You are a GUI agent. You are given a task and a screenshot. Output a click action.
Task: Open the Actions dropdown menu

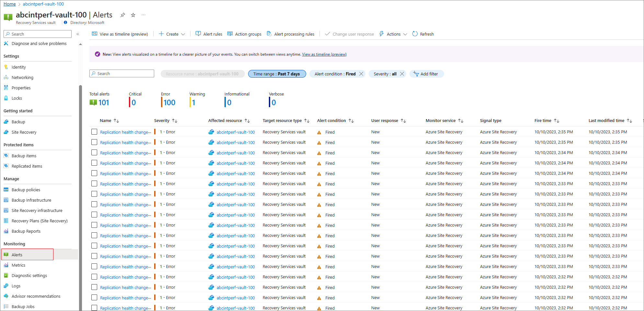click(x=393, y=34)
